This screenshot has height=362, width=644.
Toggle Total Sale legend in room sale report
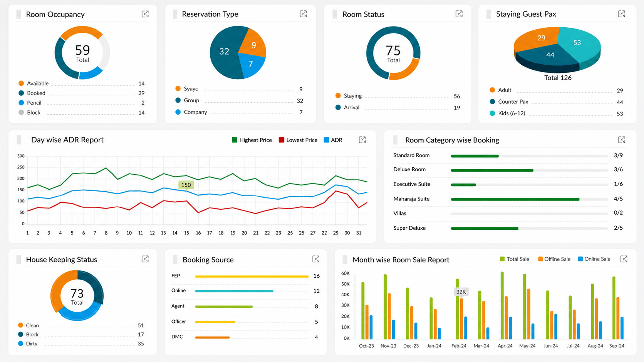coord(515,259)
